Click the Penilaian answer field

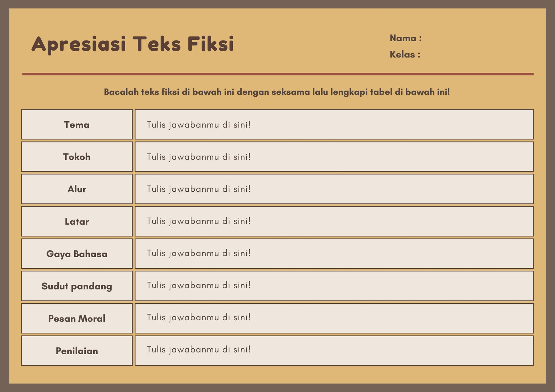[334, 350]
